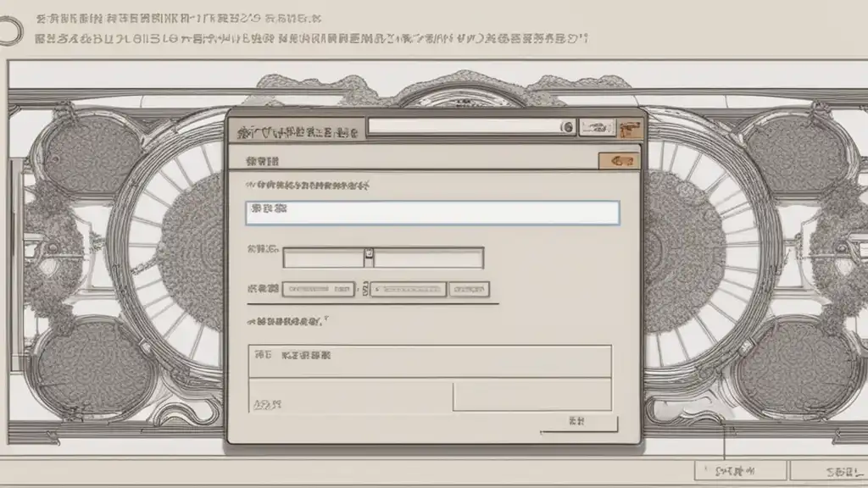
Task: Click the small icon button beside the orange title icon
Action: tap(597, 128)
